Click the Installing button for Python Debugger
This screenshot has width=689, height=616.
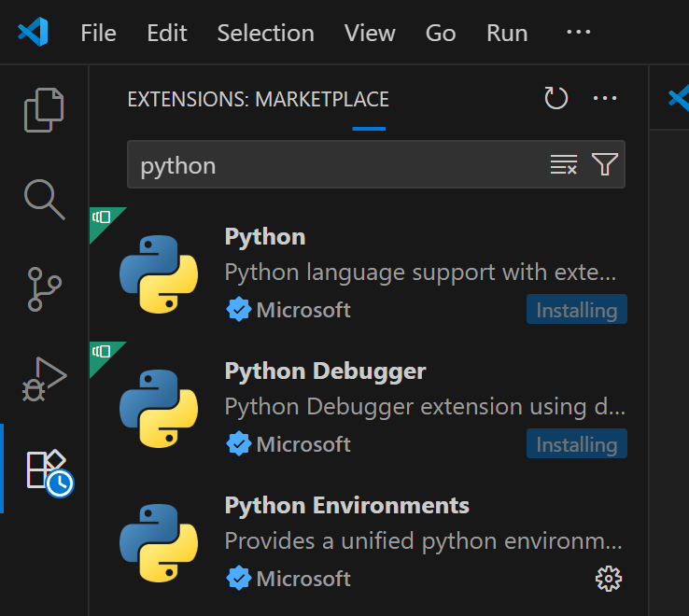577,443
